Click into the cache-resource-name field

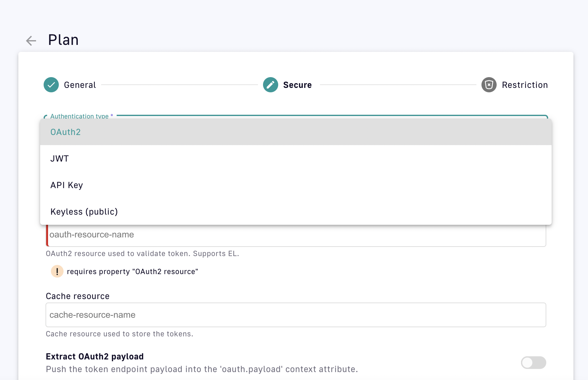(296, 315)
